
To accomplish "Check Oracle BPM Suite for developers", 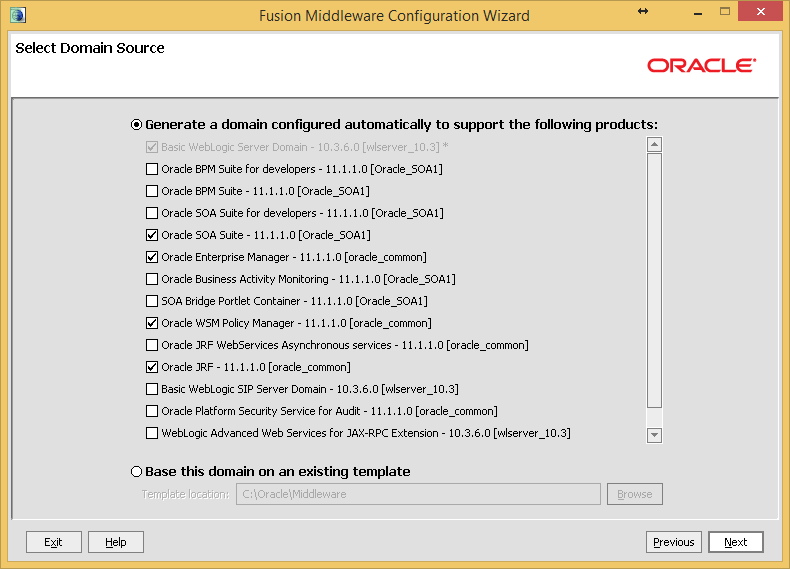I will [152, 169].
